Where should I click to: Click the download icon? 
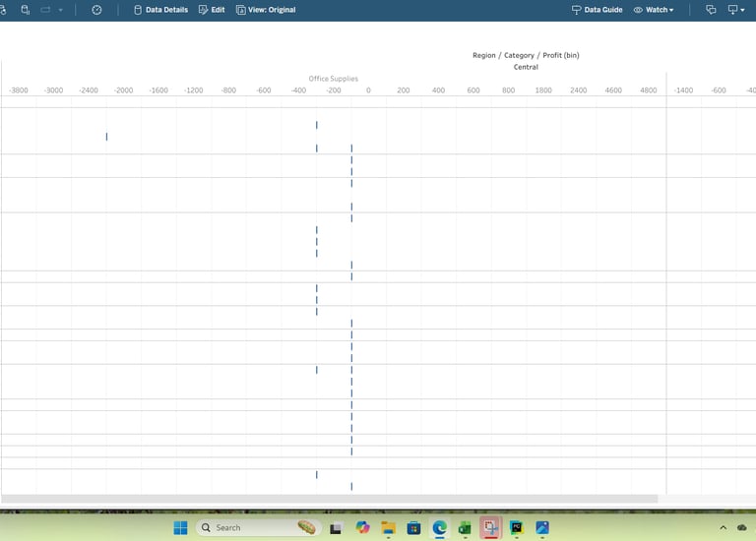coord(732,10)
